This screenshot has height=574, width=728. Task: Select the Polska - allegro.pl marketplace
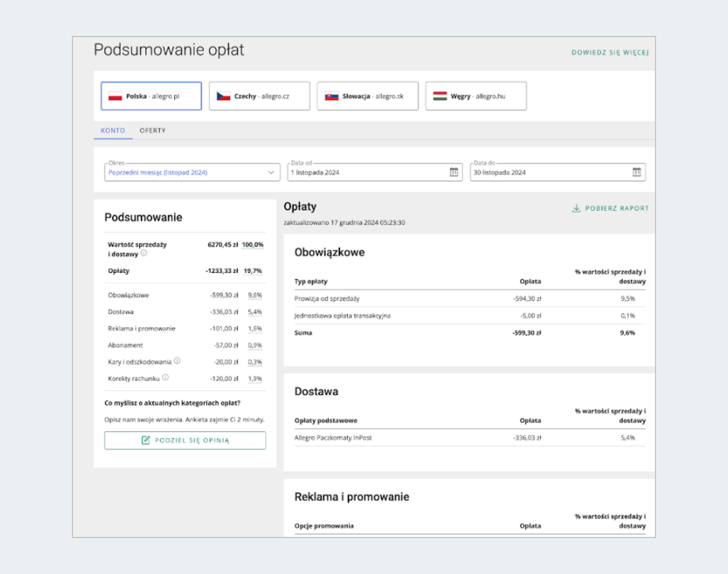(x=151, y=96)
